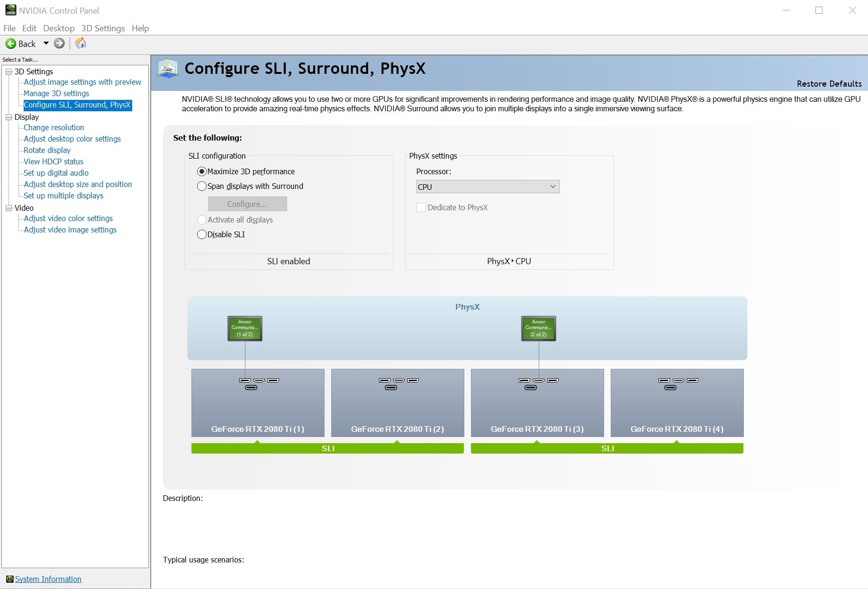Open Change resolution in sidebar

(54, 127)
